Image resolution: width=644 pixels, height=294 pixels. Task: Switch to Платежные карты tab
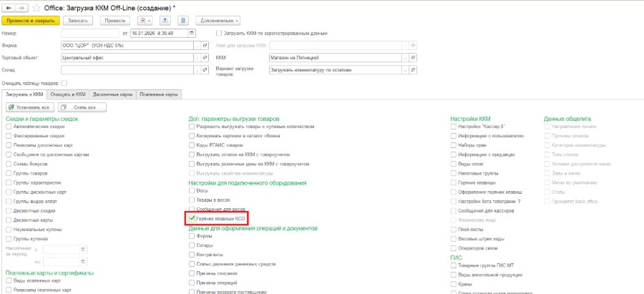pos(159,94)
